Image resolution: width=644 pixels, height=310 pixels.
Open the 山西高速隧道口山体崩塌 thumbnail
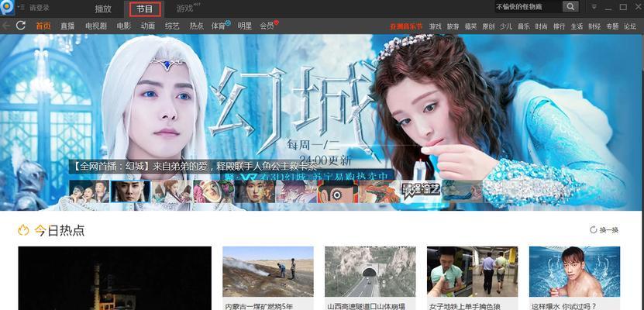pyautogui.click(x=370, y=271)
